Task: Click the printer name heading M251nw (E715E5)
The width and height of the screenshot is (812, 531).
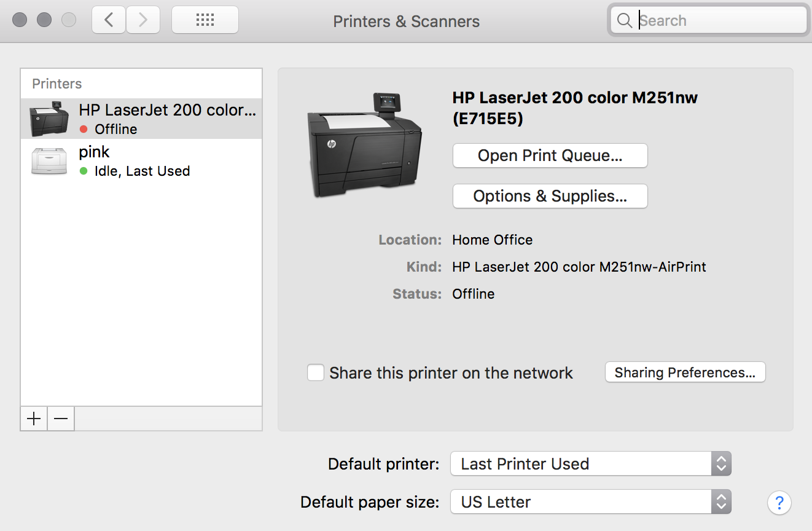Action: click(x=575, y=108)
